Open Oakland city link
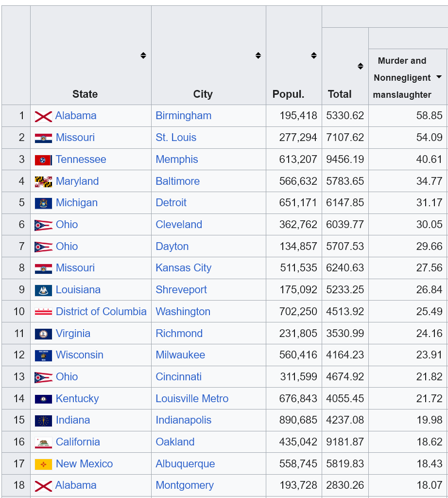The width and height of the screenshot is (448, 498). click(x=175, y=442)
